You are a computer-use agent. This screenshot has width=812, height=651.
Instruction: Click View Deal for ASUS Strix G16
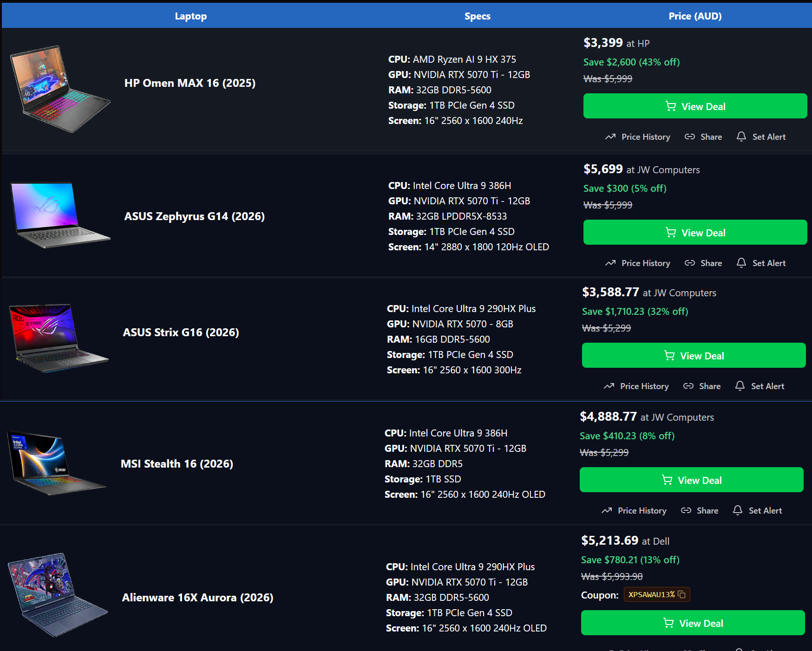coord(694,356)
